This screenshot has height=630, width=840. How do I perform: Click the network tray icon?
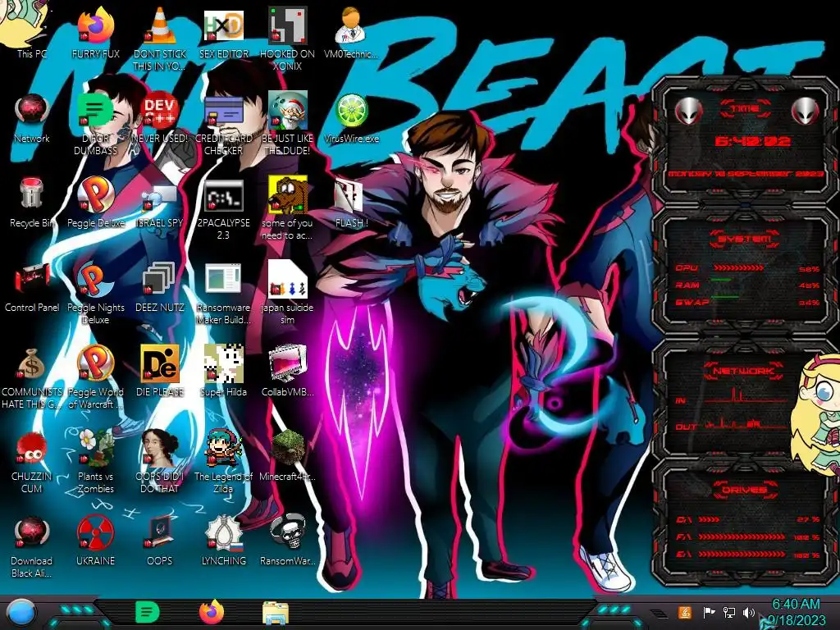(728, 612)
